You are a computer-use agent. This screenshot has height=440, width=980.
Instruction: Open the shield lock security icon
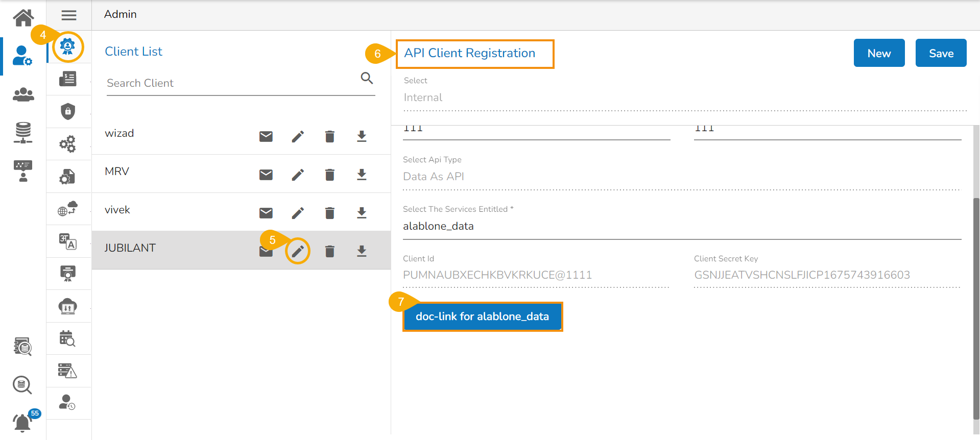click(68, 111)
